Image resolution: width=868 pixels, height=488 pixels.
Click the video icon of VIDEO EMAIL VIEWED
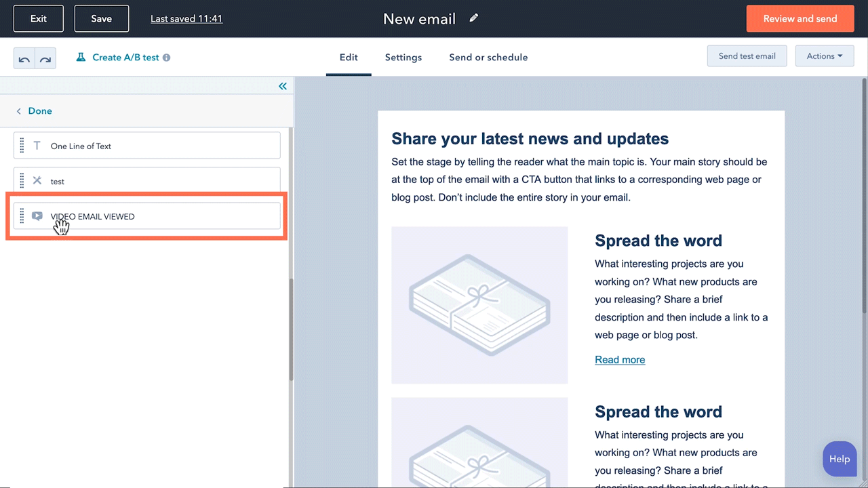(x=37, y=216)
